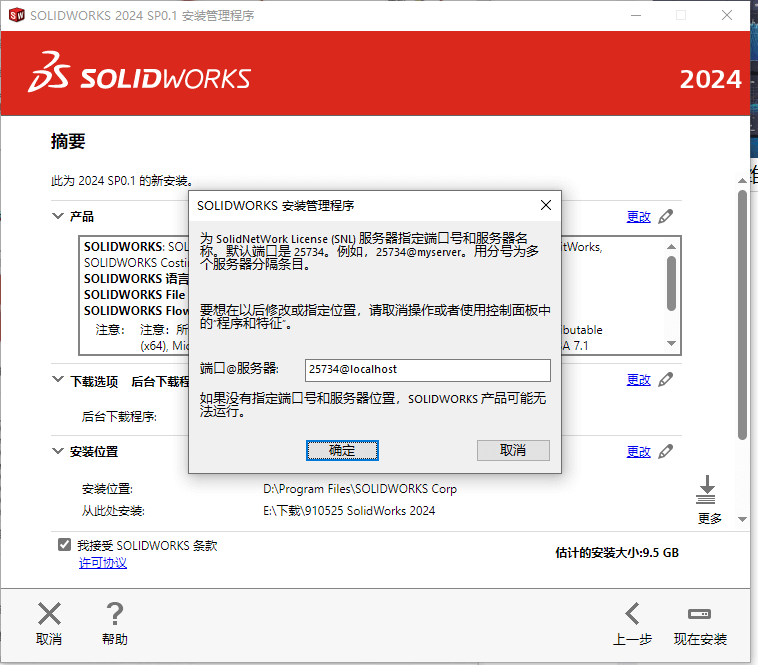Screen dimensions: 758x665
Task: Click the 估计的安装大小:9.5 GB text
Action: coord(617,552)
